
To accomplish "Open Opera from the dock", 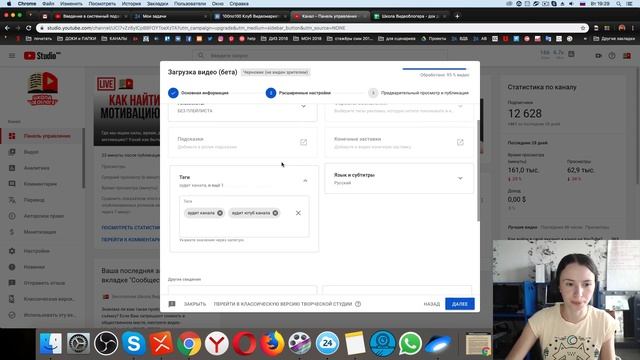I will pos(244,343).
